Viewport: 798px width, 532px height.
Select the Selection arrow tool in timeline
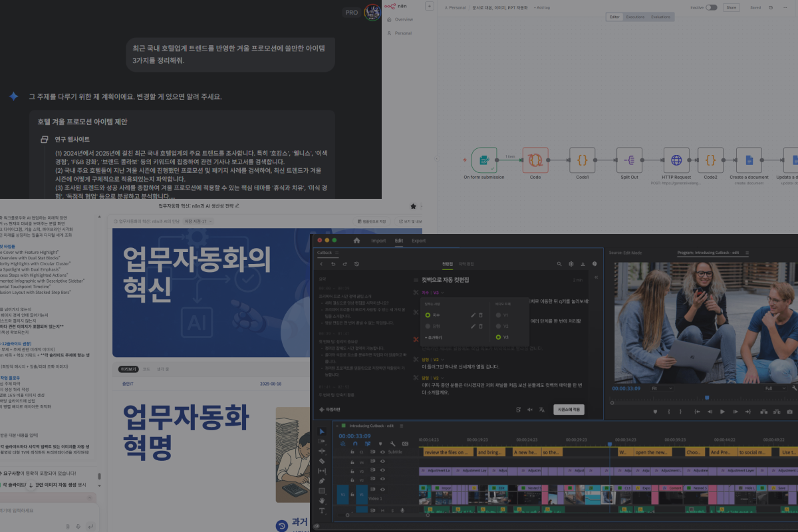point(322,432)
